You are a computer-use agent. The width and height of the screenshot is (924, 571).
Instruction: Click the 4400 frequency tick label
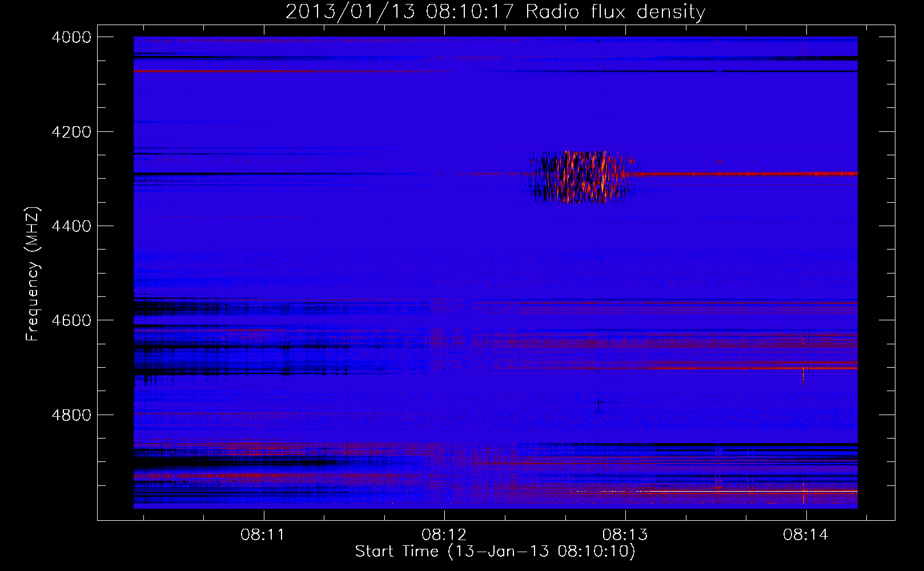point(71,226)
